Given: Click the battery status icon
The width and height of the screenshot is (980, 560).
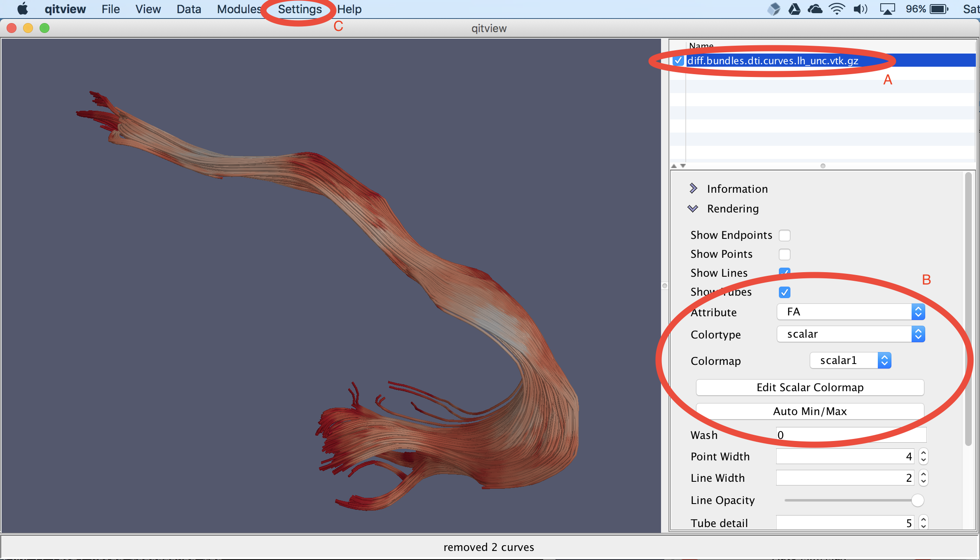Looking at the screenshot, I should pos(939,9).
